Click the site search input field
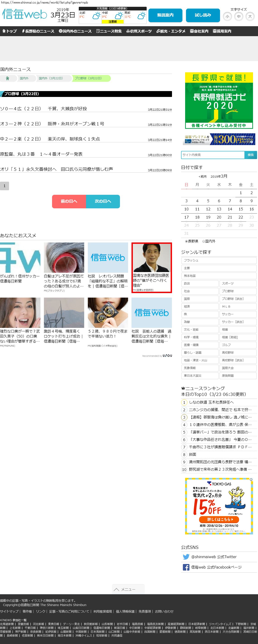Viewport: 258px width, 644px height. point(213,155)
